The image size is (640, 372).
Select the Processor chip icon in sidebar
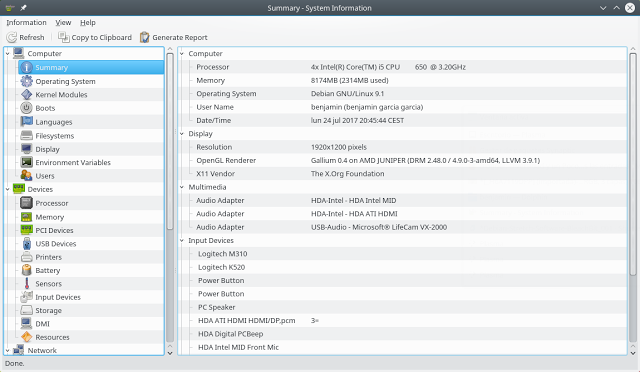click(x=27, y=203)
